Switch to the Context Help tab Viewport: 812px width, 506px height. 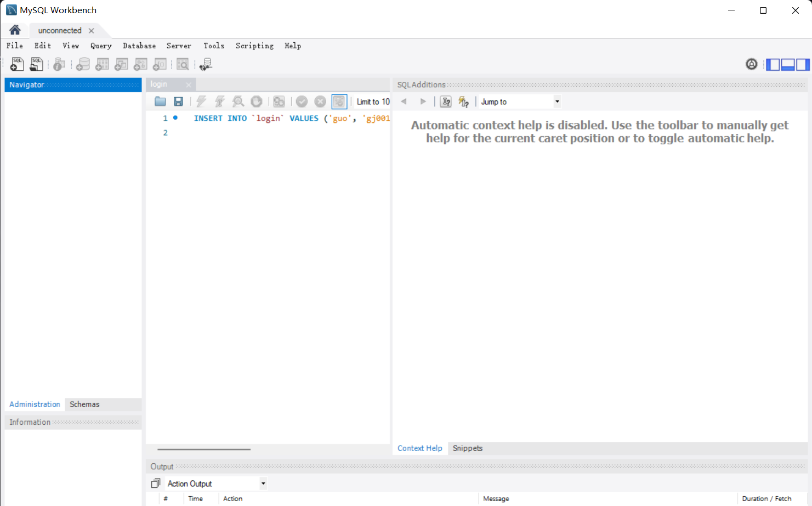click(419, 448)
